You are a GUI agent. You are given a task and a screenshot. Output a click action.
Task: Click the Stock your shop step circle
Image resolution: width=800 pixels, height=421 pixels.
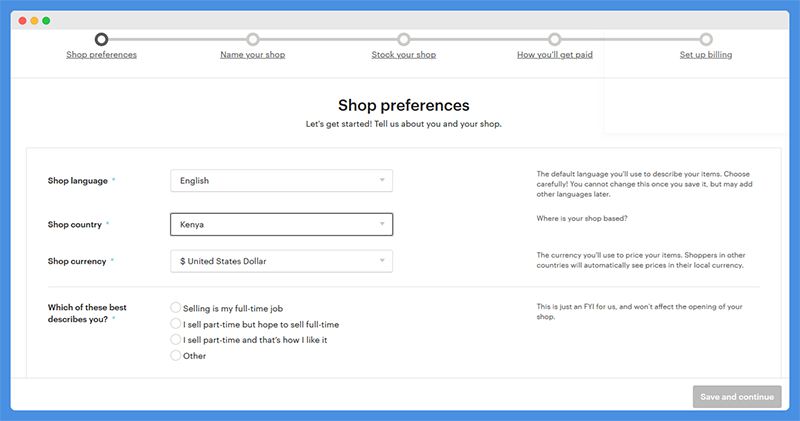point(404,39)
